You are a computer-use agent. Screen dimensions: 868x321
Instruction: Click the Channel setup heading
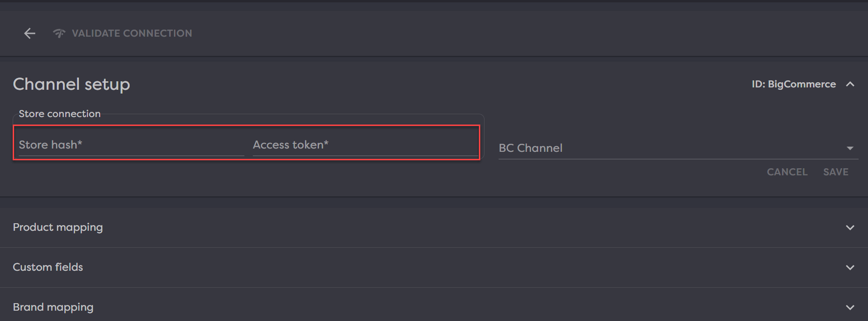click(x=71, y=84)
